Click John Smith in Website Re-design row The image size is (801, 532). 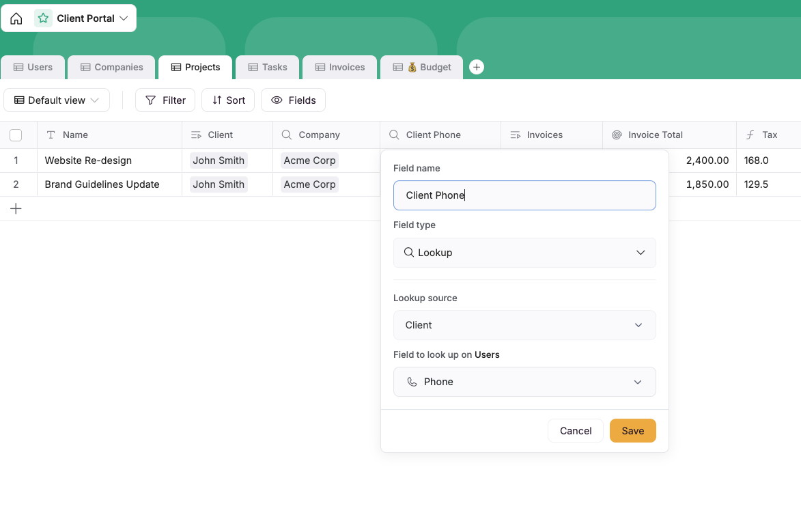219,160
